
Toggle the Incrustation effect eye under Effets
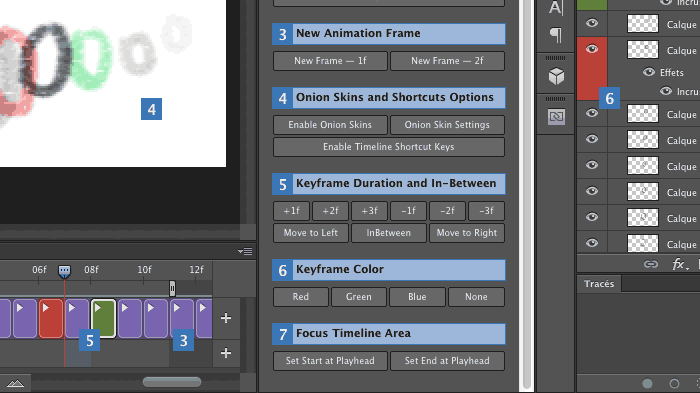(x=666, y=91)
